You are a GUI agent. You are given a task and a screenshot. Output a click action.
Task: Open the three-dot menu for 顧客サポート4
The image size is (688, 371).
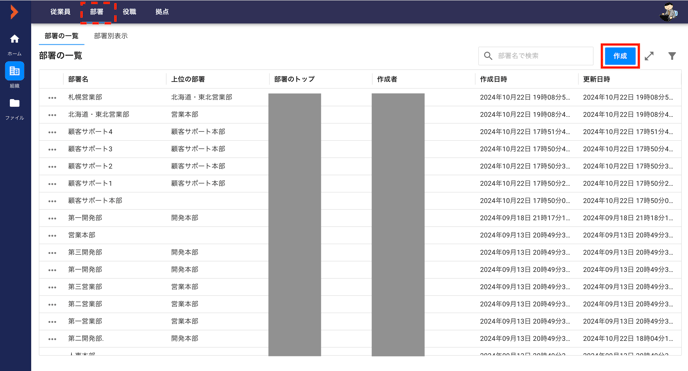pos(52,132)
